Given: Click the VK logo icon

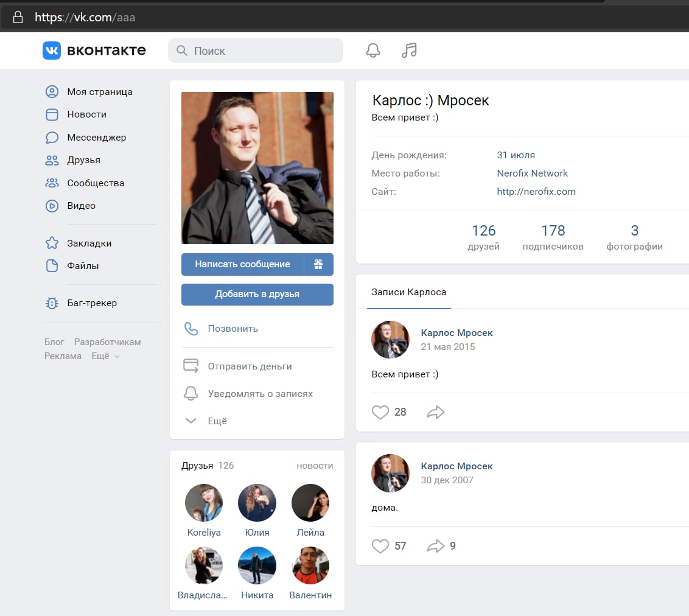Looking at the screenshot, I should click(x=51, y=51).
